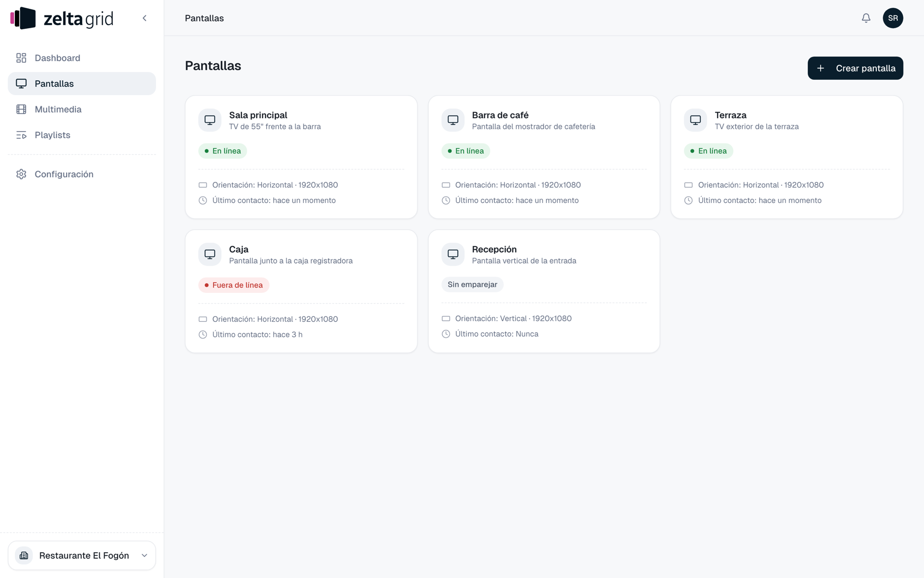Click the Sin emparejar badge on Recepción
Viewport: 924px width, 578px height.
point(472,285)
